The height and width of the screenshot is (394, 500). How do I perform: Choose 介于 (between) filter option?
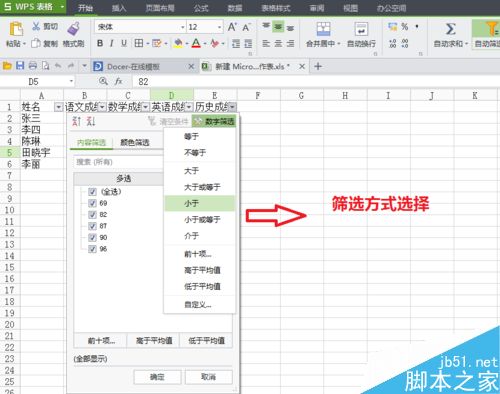coord(200,236)
